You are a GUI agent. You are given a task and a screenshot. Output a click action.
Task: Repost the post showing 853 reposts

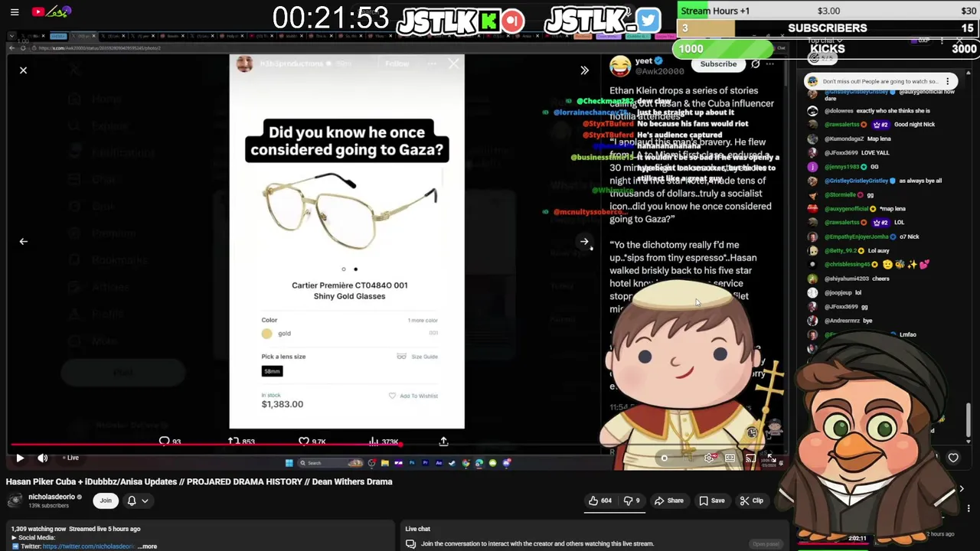241,442
